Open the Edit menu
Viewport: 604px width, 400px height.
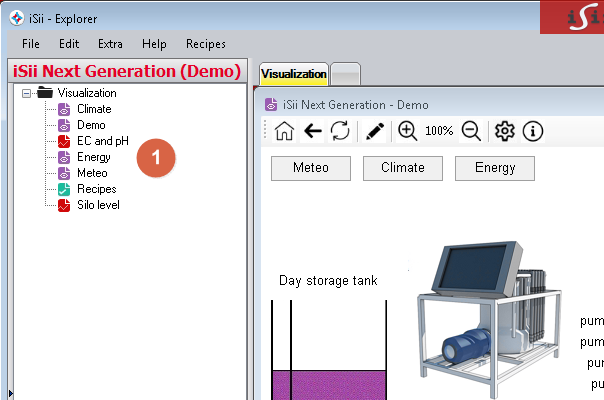69,44
